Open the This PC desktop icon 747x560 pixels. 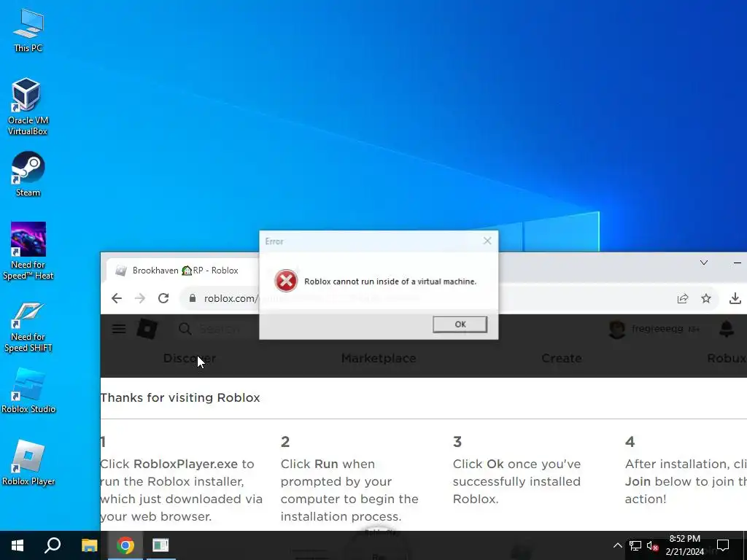[x=28, y=31]
